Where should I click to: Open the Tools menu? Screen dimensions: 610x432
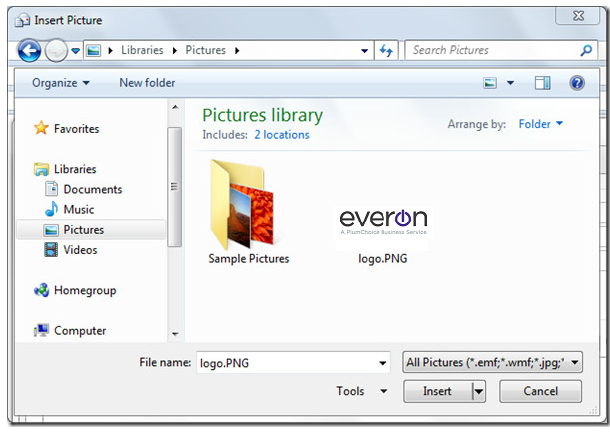click(362, 391)
